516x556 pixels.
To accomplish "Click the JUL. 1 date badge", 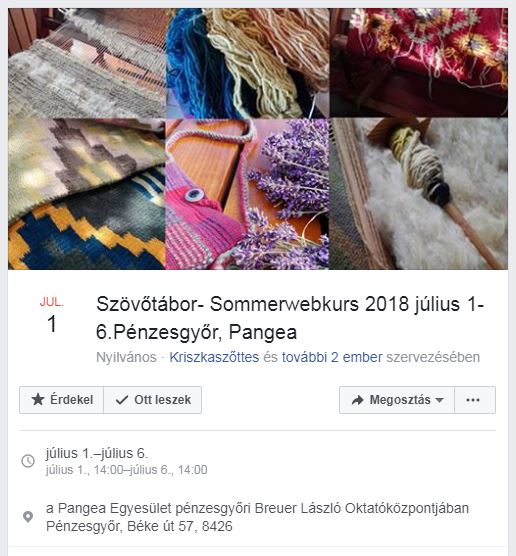I will pyautogui.click(x=52, y=315).
